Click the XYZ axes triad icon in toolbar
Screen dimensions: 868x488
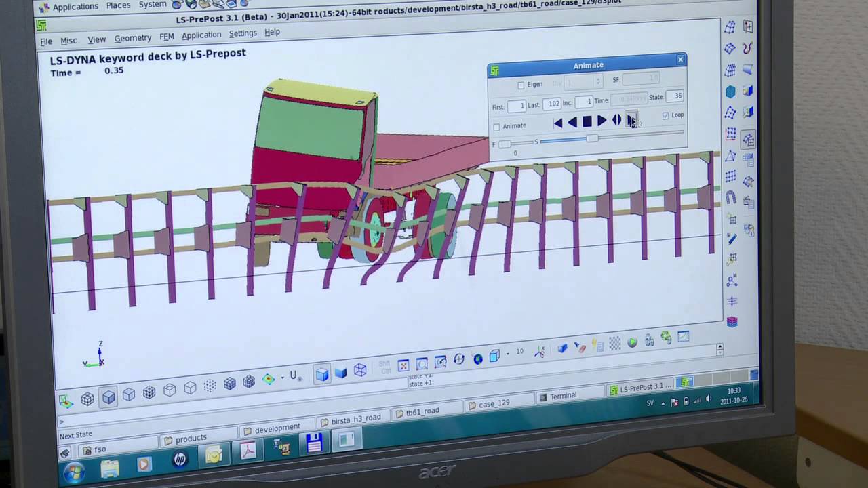[540, 352]
